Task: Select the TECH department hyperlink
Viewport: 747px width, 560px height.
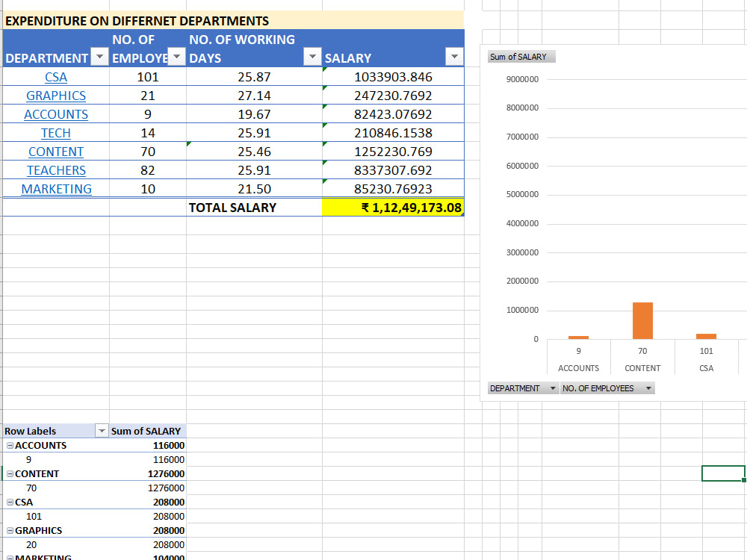Action: [56, 133]
